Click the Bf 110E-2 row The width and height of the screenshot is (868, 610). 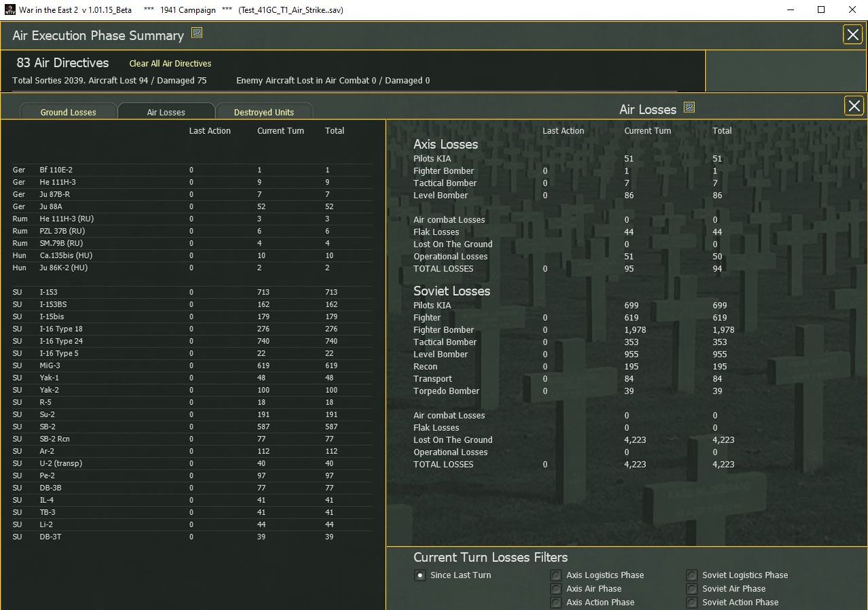[192, 170]
